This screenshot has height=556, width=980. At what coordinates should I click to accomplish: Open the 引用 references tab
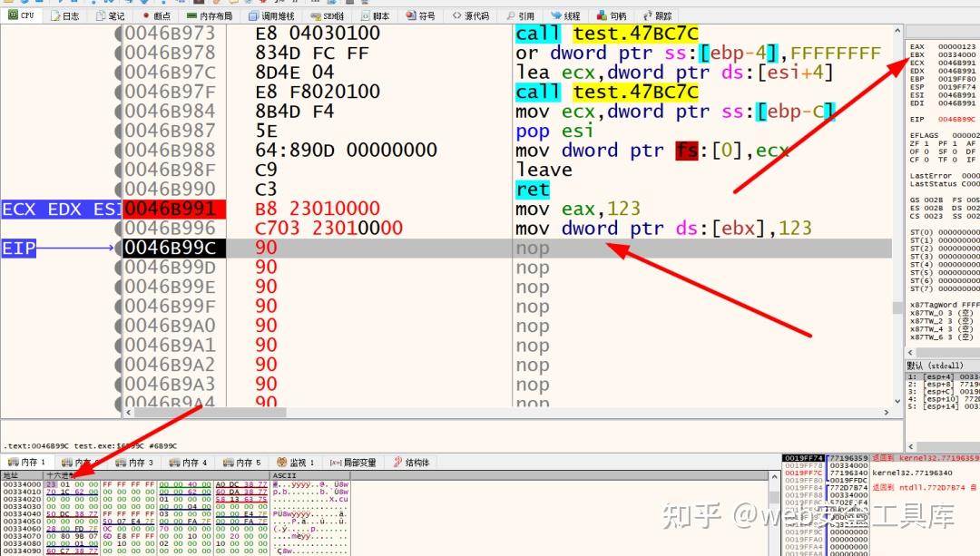point(521,15)
